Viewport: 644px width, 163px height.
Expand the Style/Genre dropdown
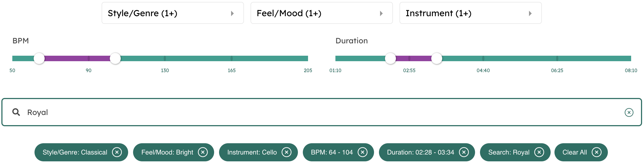[x=173, y=13]
